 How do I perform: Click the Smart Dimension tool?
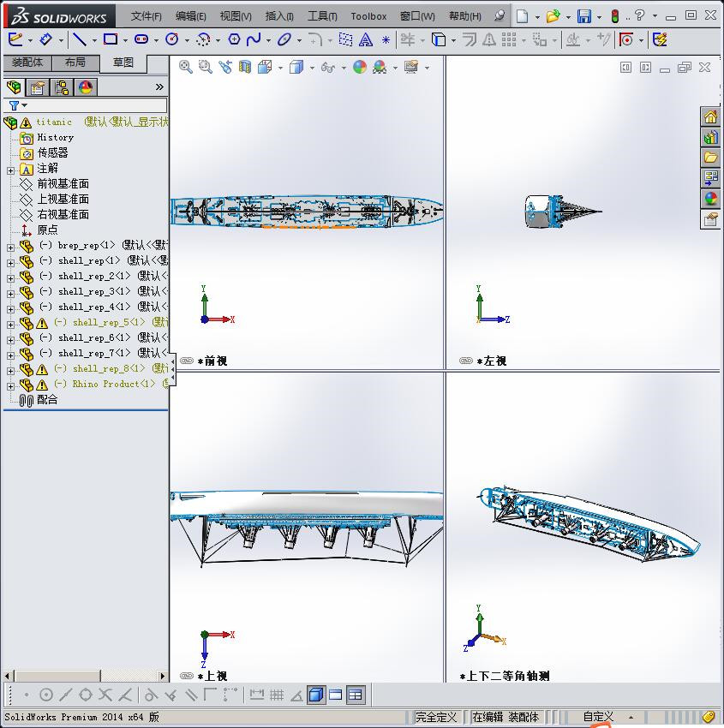tap(45, 39)
